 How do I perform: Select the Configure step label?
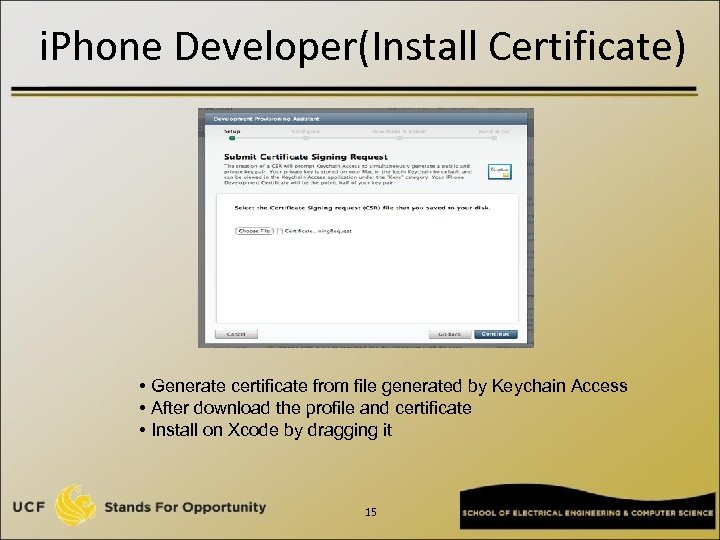coord(305,131)
